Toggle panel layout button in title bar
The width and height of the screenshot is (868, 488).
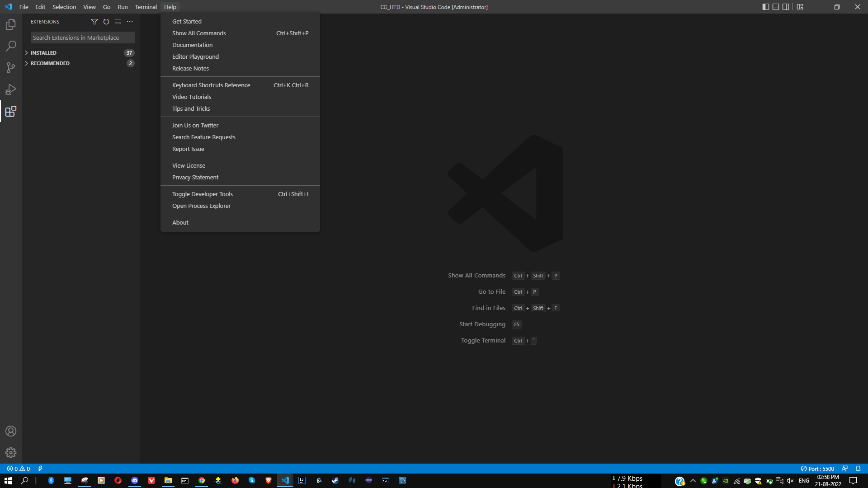click(x=776, y=7)
